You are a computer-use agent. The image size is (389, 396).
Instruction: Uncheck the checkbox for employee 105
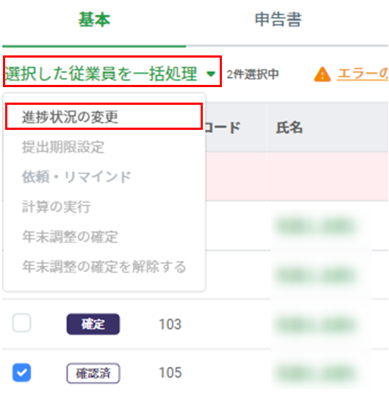click(x=22, y=372)
